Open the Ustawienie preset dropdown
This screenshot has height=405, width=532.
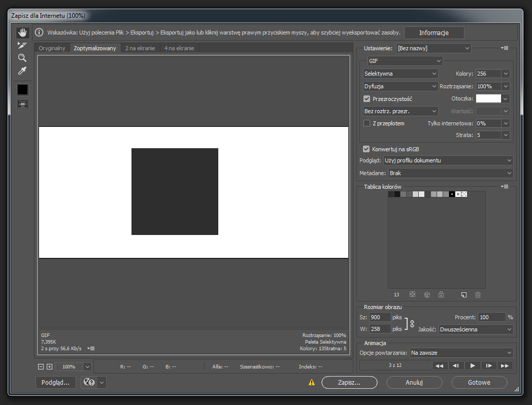tap(434, 48)
